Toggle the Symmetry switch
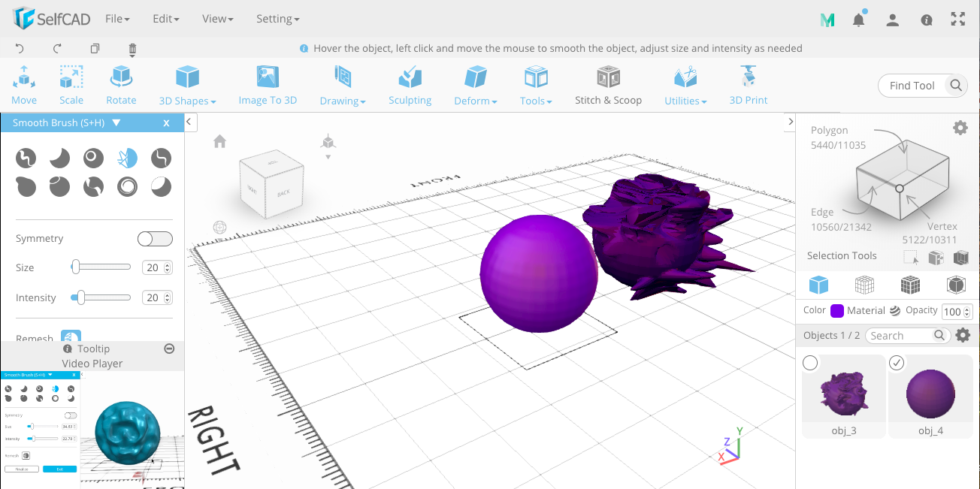The height and width of the screenshot is (489, 980). pyautogui.click(x=155, y=239)
